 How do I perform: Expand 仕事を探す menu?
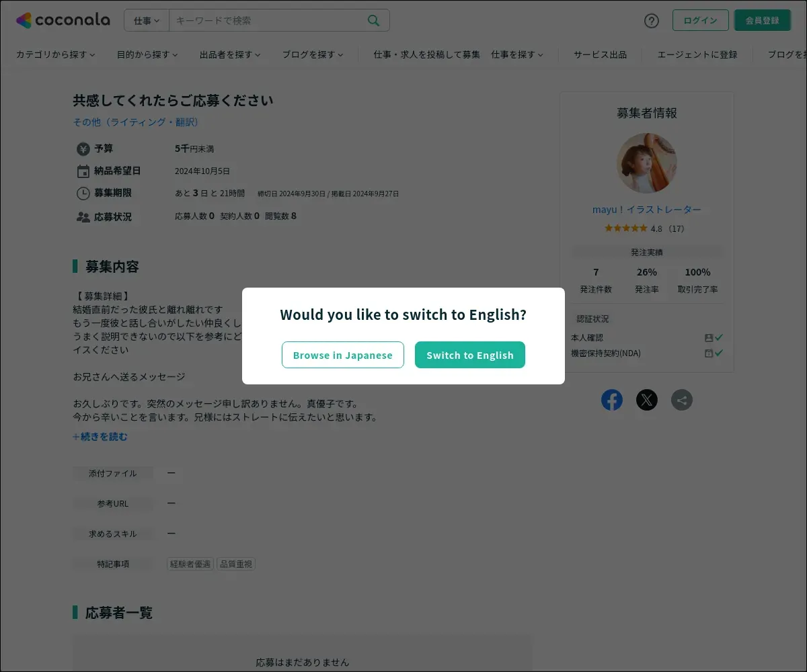(517, 54)
